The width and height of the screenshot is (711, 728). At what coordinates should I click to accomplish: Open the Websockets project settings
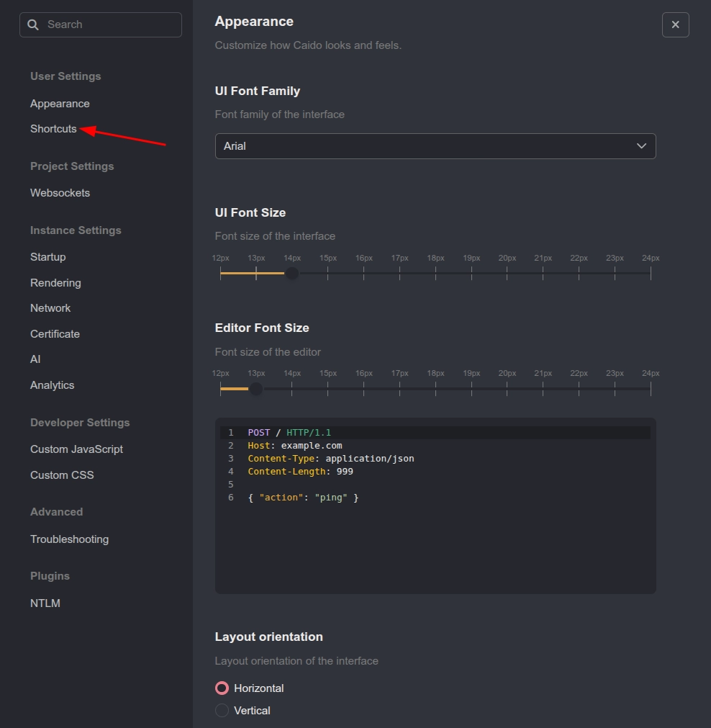tap(60, 193)
